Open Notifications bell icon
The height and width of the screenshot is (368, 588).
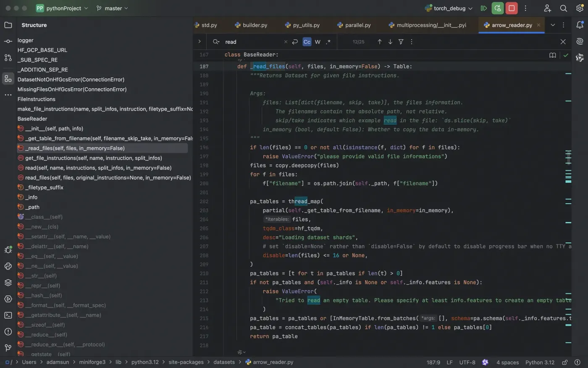[x=580, y=25]
